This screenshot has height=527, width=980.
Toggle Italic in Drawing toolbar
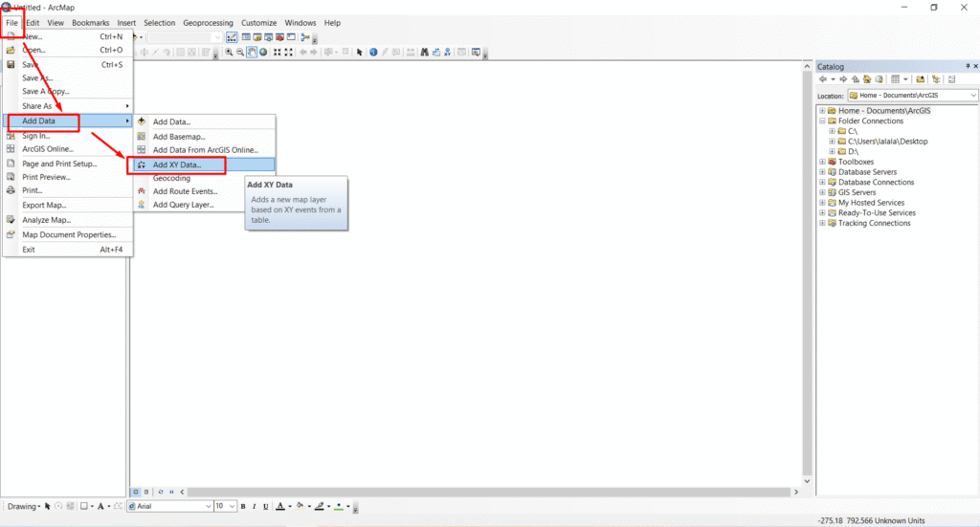coord(255,506)
